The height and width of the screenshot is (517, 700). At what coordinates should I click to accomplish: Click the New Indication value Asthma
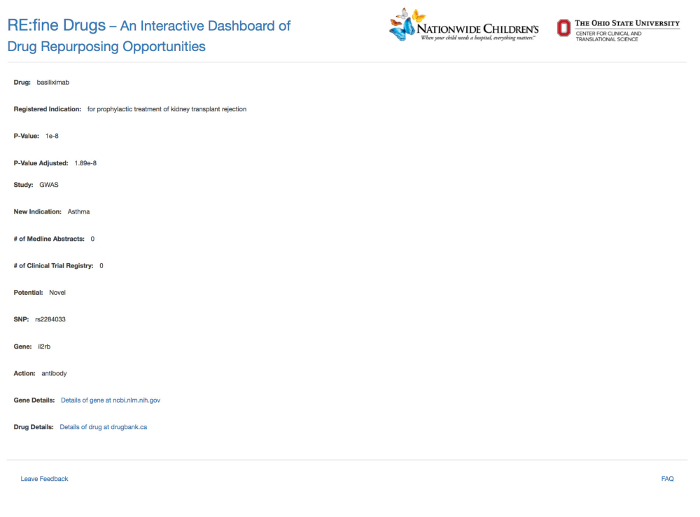coord(79,212)
